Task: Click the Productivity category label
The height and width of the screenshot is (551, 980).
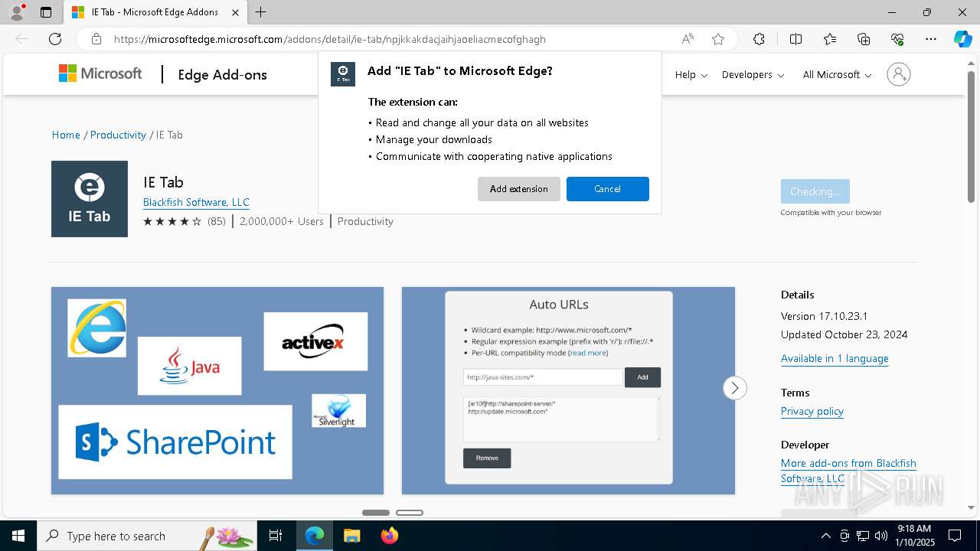Action: coord(365,221)
